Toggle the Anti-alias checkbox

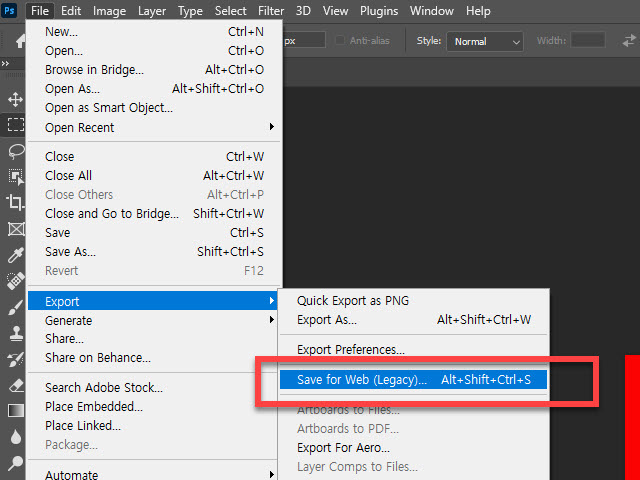(340, 40)
